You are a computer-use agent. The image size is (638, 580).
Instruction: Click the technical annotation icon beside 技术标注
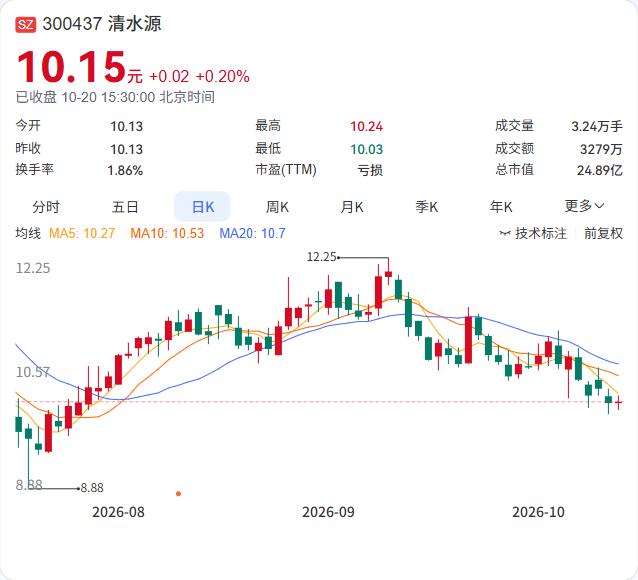coord(505,233)
